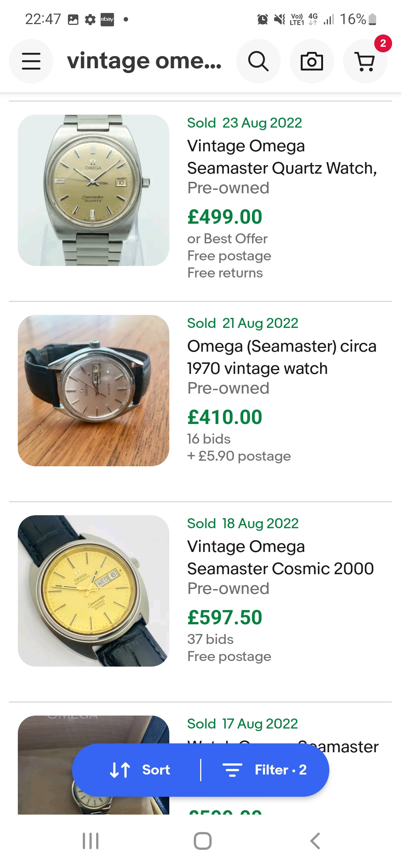The image size is (401, 868).
Task: Open the hamburger navigation menu
Action: click(31, 61)
